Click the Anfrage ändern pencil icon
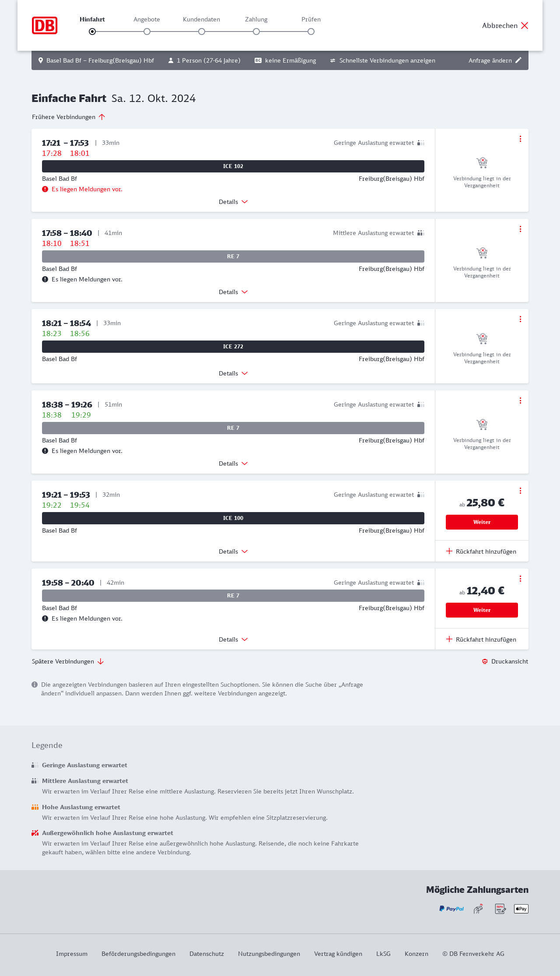This screenshot has width=560, height=976. pyautogui.click(x=518, y=60)
